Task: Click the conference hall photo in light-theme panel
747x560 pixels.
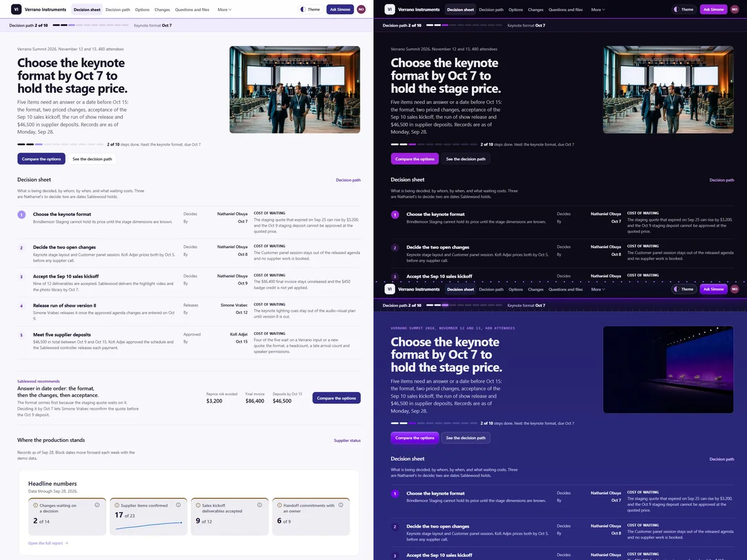Action: pos(294,90)
